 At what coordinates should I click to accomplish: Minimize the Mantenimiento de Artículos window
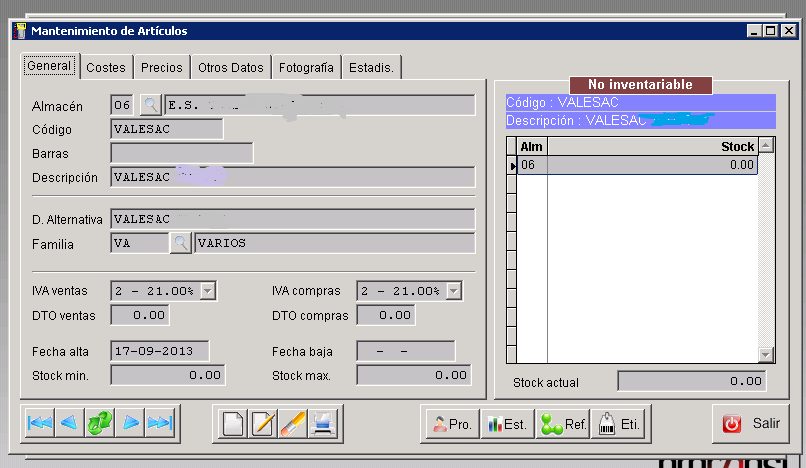754,31
